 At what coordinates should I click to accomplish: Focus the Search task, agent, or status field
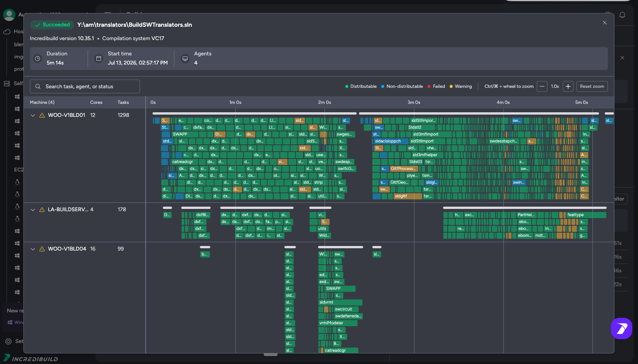(85, 87)
